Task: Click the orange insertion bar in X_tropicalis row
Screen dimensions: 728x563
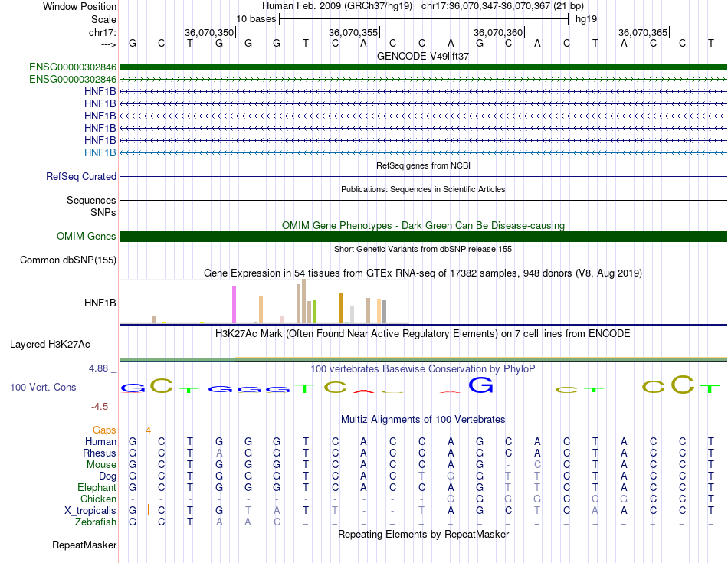Action: click(x=148, y=509)
